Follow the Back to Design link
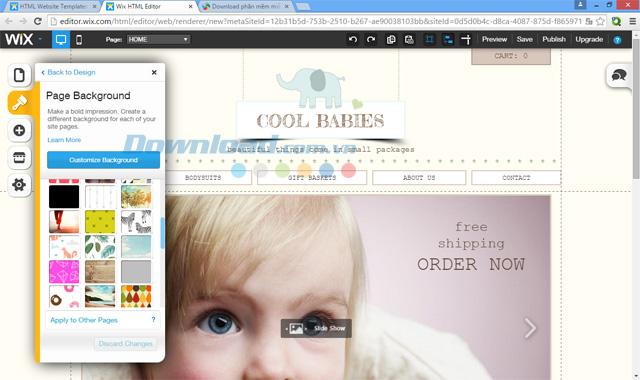This screenshot has width=640, height=380. [x=68, y=72]
